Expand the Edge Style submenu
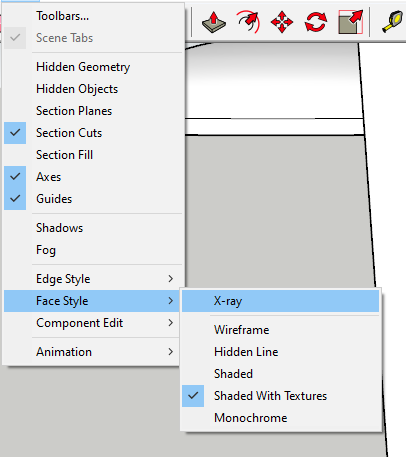This screenshot has height=457, width=406. (x=92, y=279)
